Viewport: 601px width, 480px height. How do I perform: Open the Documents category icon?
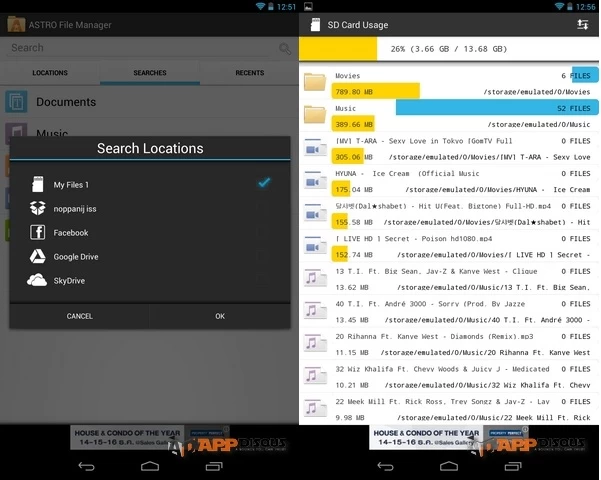pos(16,102)
